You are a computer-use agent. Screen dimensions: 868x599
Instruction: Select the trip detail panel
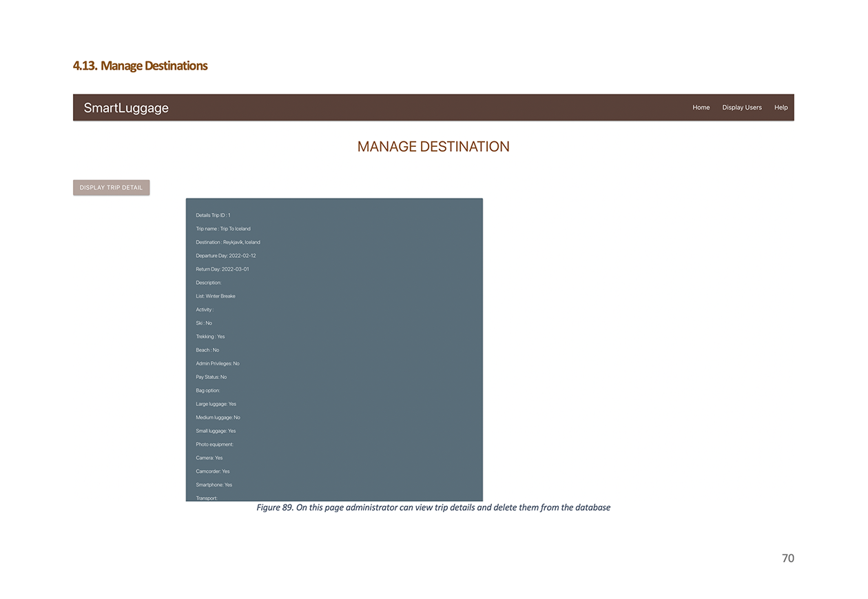point(334,348)
